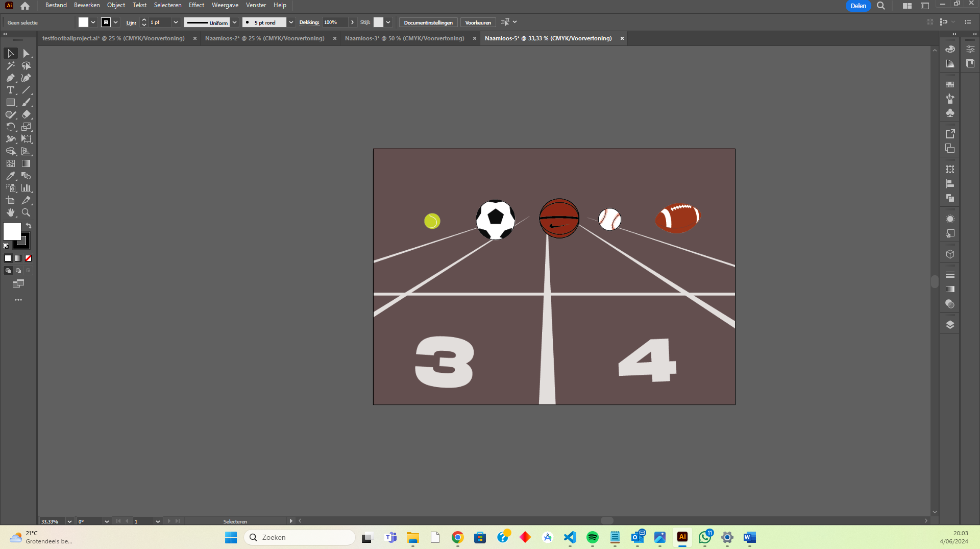
Task: Select the Rectangle tool
Action: point(10,103)
